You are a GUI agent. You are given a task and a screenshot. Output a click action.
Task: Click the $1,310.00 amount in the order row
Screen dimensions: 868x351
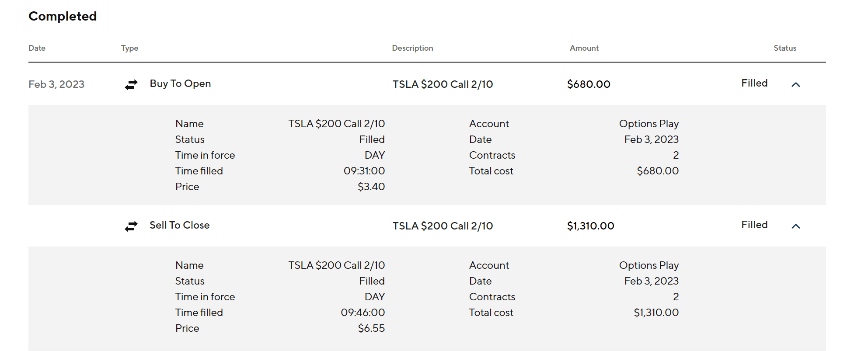pyautogui.click(x=590, y=226)
